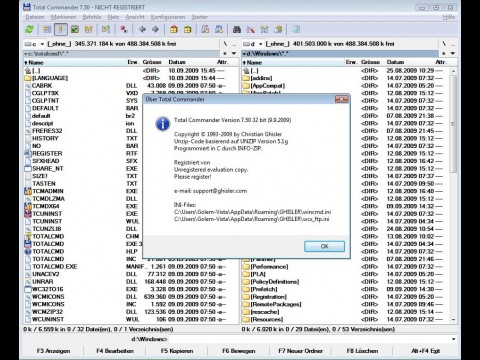Select full file details view icon
The width and height of the screenshot is (480, 360).
click(61, 29)
